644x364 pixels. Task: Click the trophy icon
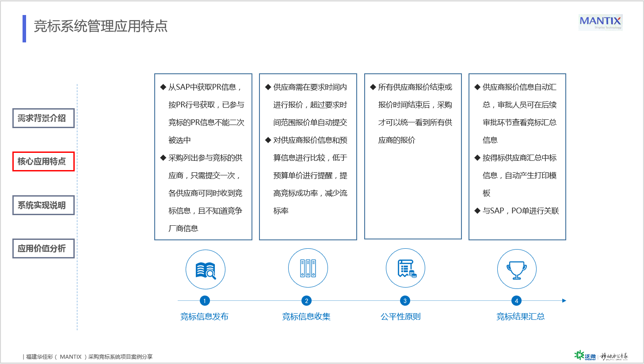[517, 270]
